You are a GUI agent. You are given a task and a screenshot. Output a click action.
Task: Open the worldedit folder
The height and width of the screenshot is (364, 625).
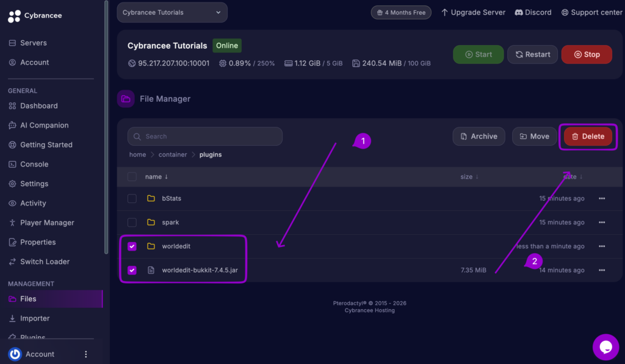point(176,246)
